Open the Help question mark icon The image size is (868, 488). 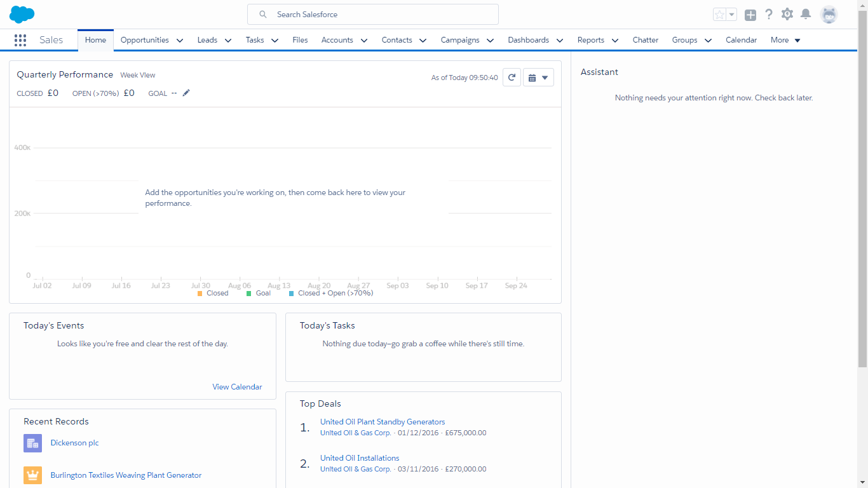coord(769,14)
